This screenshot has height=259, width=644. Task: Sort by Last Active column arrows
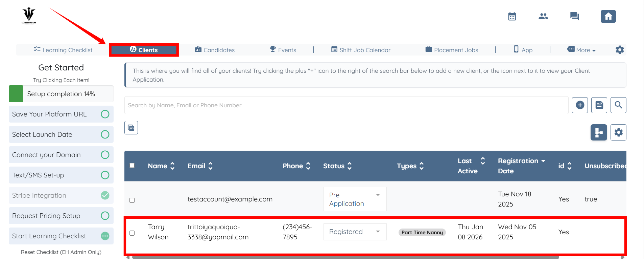pyautogui.click(x=483, y=161)
